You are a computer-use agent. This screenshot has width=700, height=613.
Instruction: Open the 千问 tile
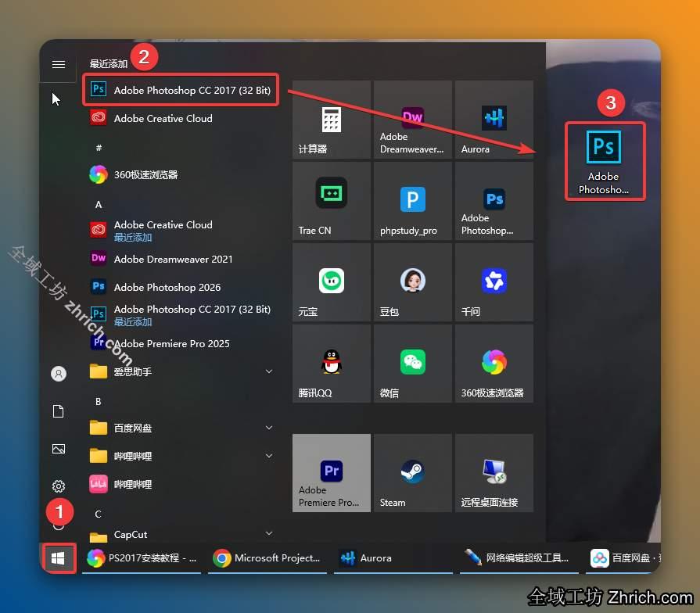[x=494, y=282]
